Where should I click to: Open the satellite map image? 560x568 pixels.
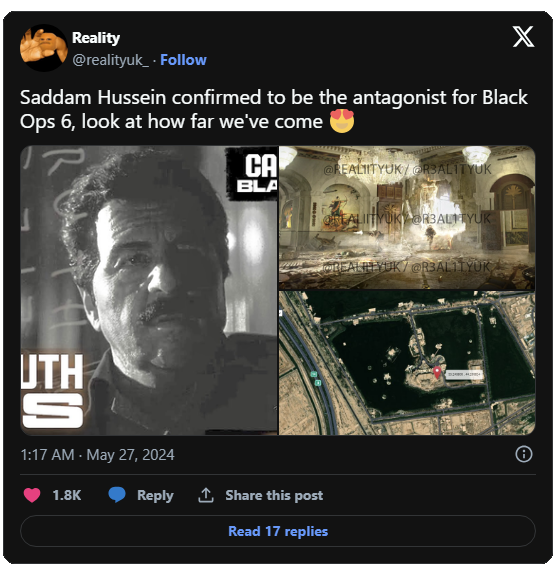point(407,363)
